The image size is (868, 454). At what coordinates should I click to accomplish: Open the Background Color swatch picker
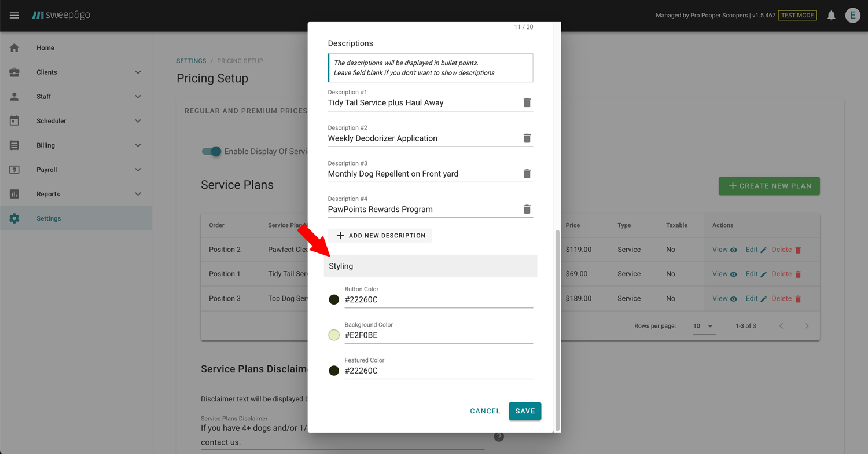click(x=334, y=335)
